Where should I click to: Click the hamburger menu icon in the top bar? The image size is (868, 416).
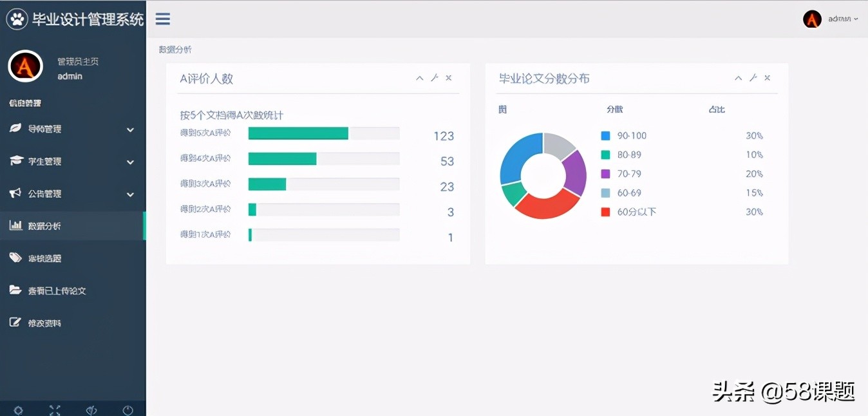(162, 19)
